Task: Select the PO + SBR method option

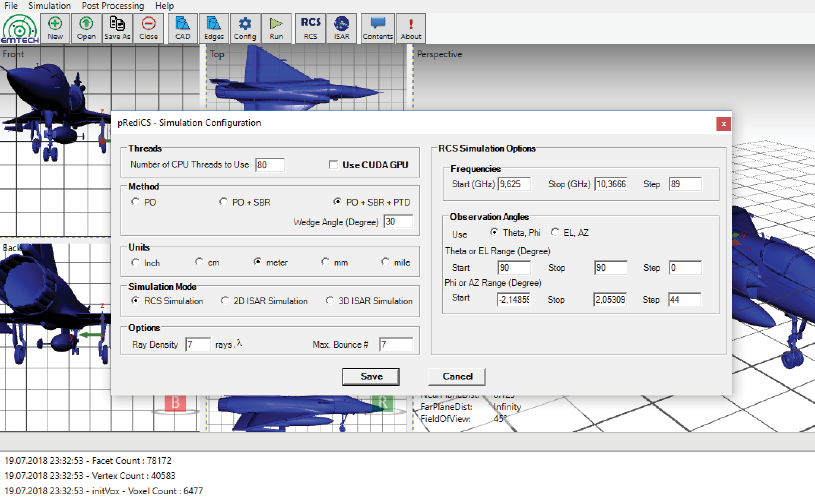Action: point(224,202)
